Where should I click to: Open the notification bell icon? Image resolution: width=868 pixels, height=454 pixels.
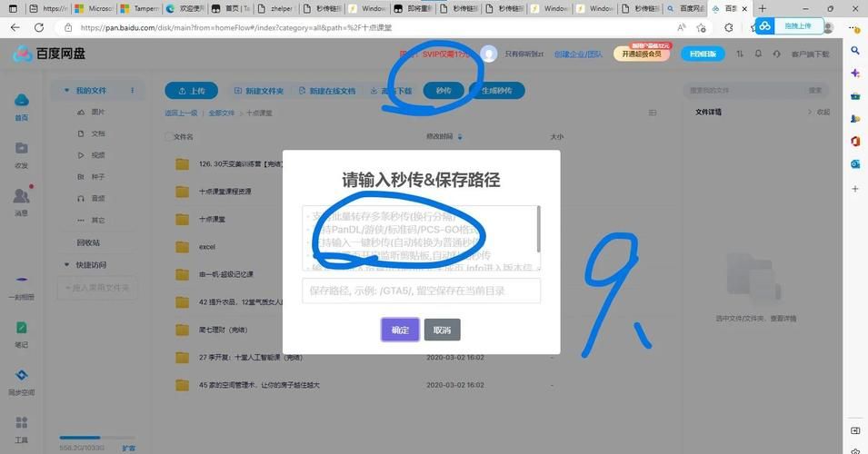(x=758, y=54)
